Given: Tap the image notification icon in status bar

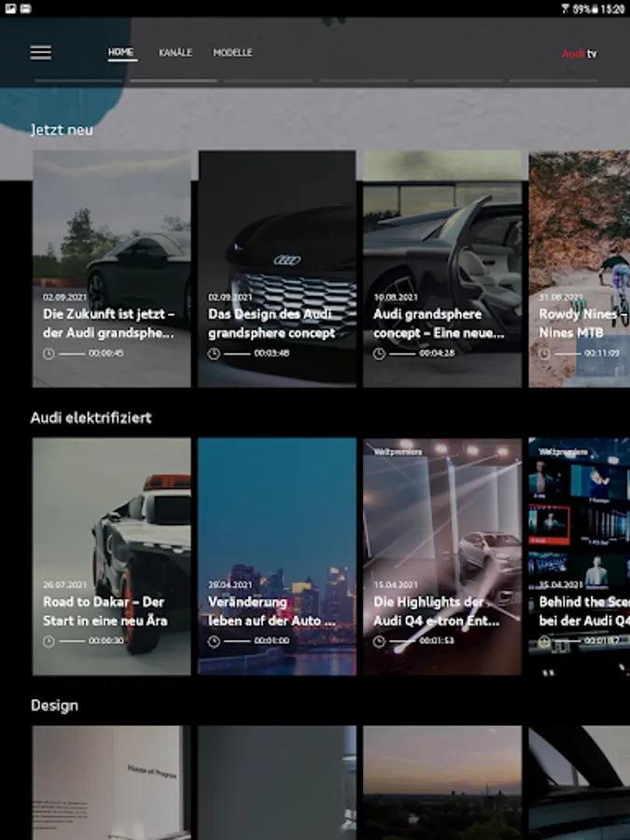Looking at the screenshot, I should coord(10,8).
